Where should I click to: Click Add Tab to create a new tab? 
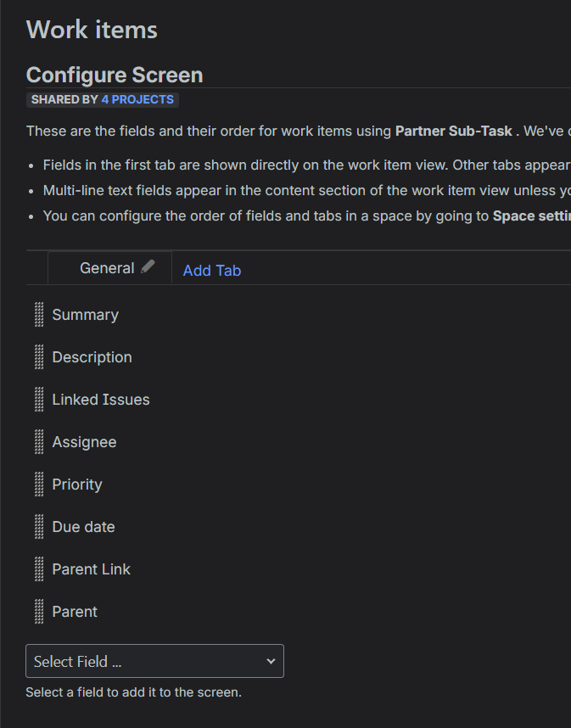tap(211, 270)
